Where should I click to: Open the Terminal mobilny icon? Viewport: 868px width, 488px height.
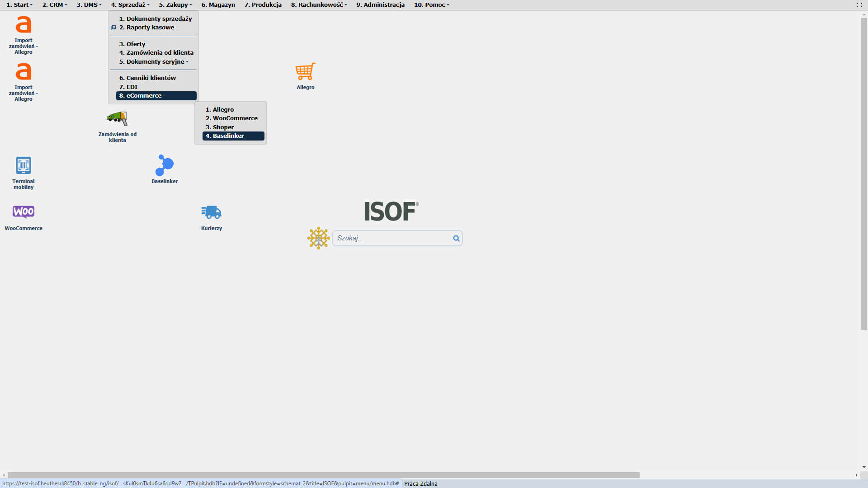(24, 165)
